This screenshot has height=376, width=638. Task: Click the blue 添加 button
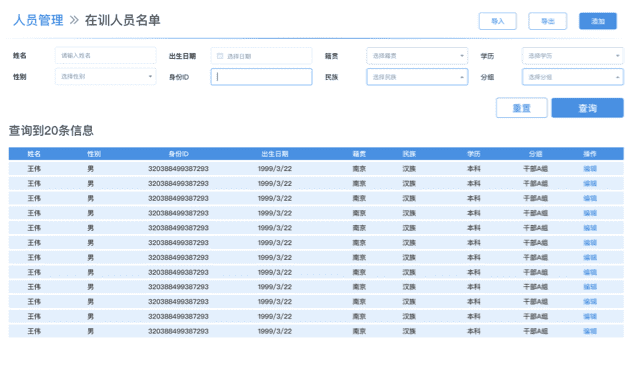(x=598, y=21)
